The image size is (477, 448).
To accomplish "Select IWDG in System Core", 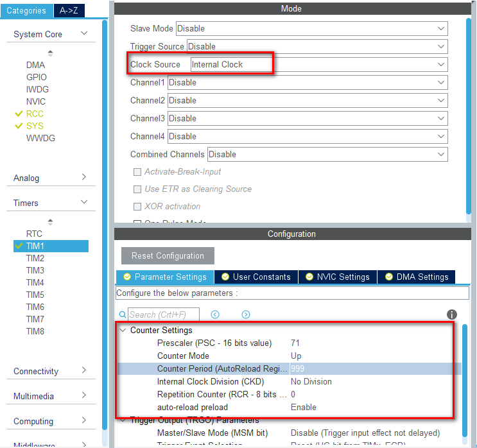I will click(37, 89).
